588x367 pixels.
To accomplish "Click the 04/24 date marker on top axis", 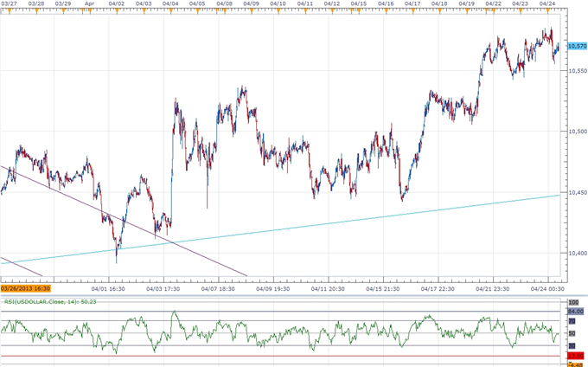I will pos(546,3).
